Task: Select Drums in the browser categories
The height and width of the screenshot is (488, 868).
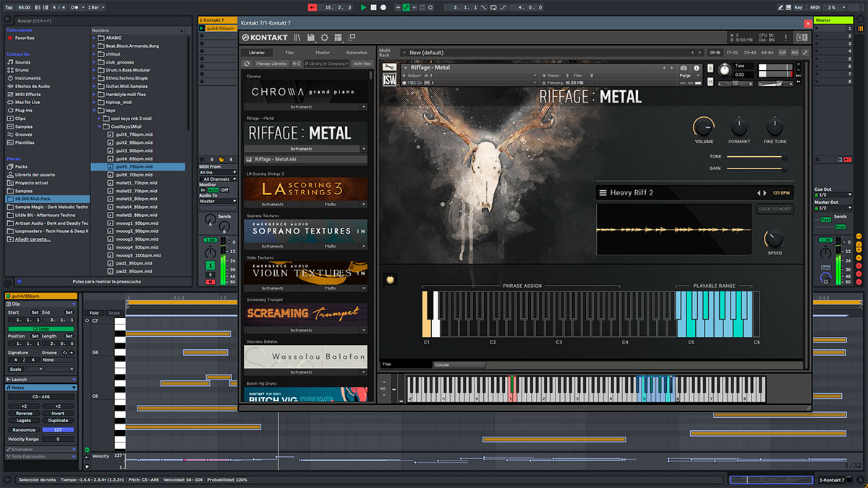Action: tap(22, 70)
